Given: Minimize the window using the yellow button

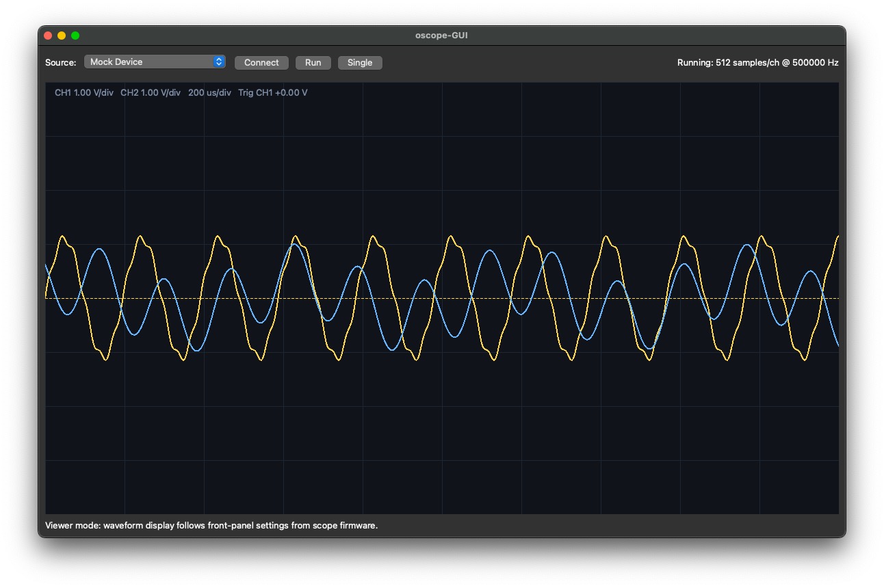Looking at the screenshot, I should pyautogui.click(x=62, y=36).
